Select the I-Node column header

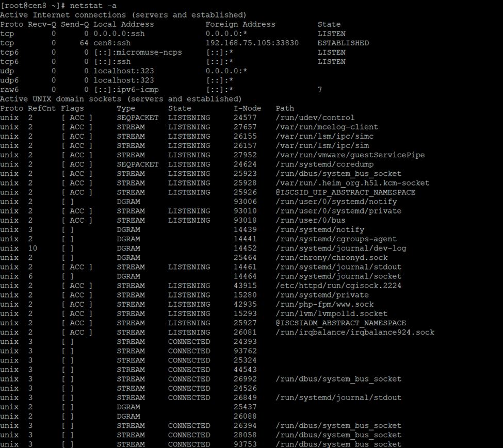[247, 108]
